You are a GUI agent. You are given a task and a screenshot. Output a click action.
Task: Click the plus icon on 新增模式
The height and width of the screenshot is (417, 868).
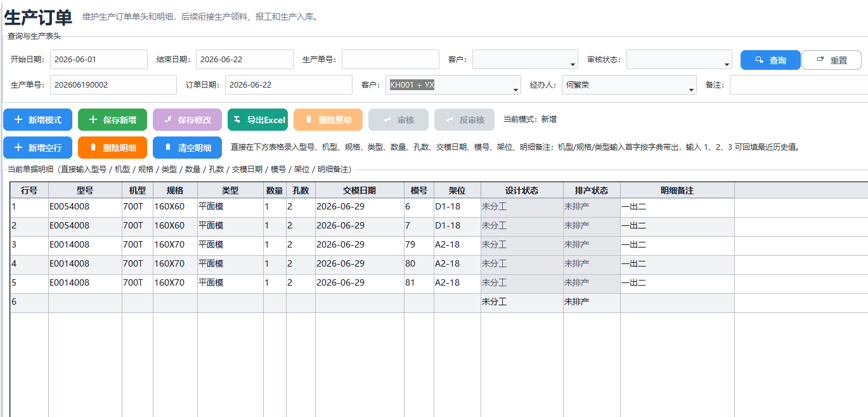tap(18, 119)
